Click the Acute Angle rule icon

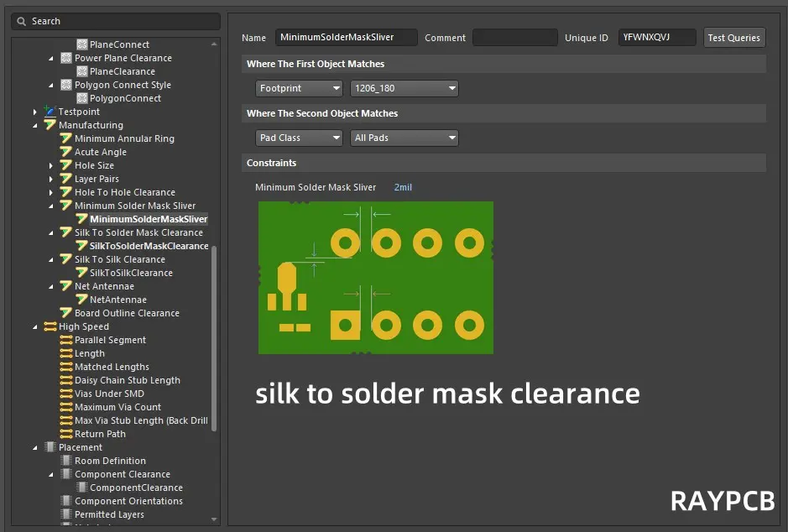click(65, 152)
